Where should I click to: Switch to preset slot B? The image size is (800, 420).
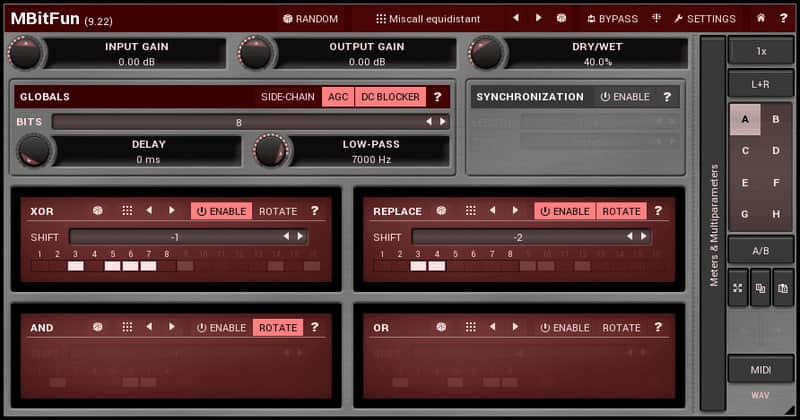776,119
